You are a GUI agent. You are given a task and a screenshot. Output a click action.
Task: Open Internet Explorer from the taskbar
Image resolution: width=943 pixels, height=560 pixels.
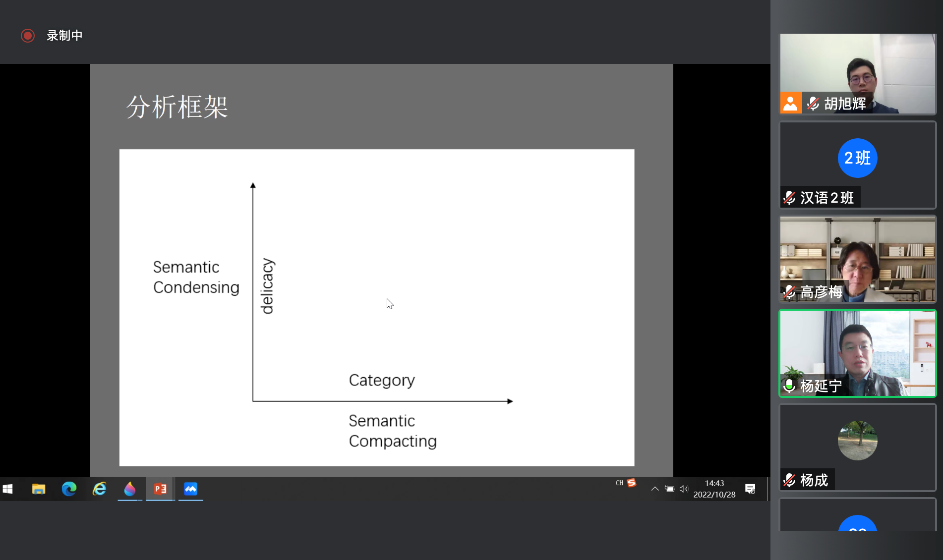(100, 489)
